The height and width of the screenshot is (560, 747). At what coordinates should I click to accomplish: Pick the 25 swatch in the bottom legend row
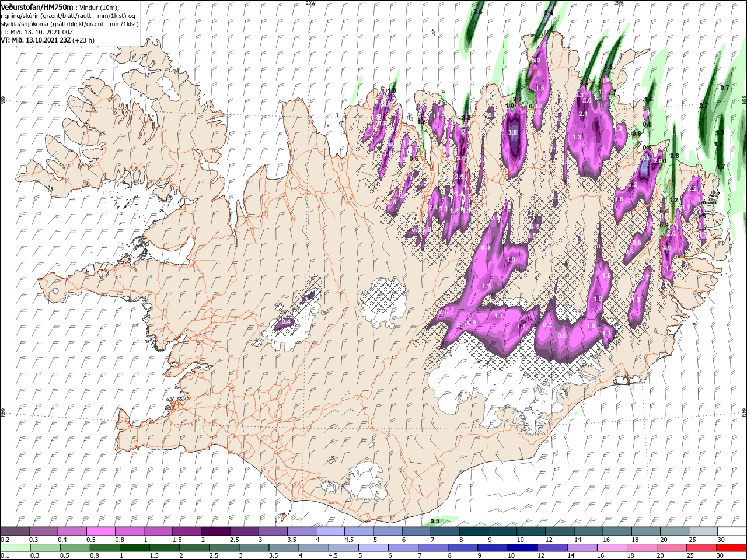[x=701, y=548]
